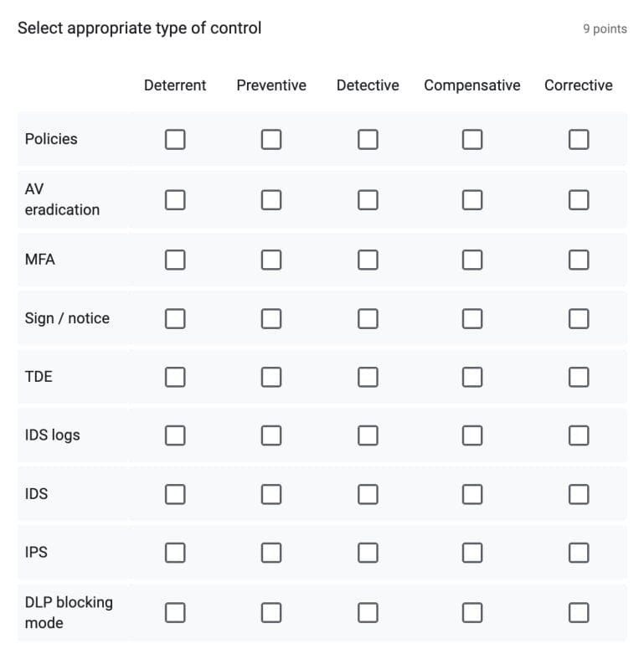
Task: Mark Corrective for Sign / notice
Action: 579,318
